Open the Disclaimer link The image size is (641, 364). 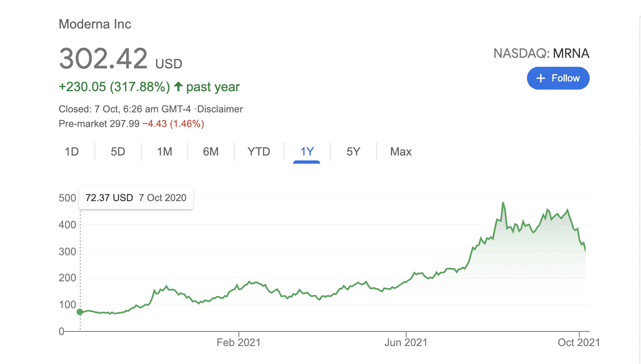[x=220, y=109]
